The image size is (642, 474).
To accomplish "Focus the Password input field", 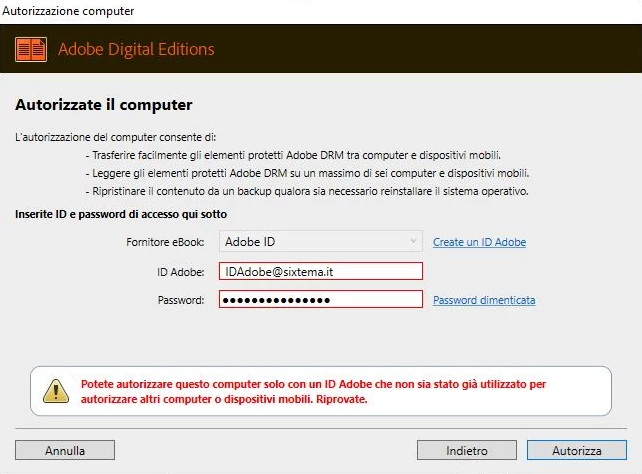I will pyautogui.click(x=321, y=300).
